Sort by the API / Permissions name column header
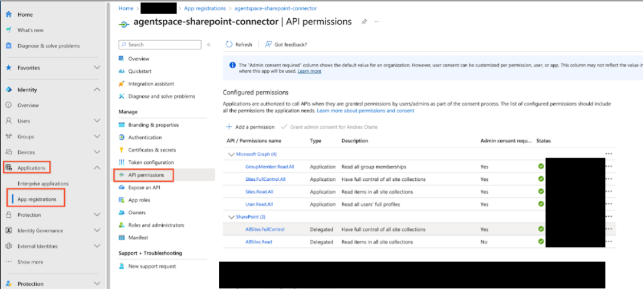The height and width of the screenshot is (291, 644). [254, 141]
